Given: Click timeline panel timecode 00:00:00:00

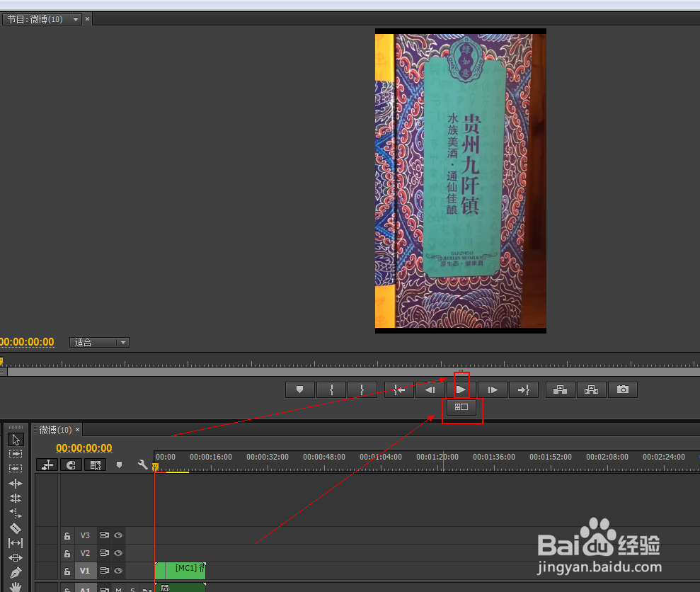Looking at the screenshot, I should [84, 448].
